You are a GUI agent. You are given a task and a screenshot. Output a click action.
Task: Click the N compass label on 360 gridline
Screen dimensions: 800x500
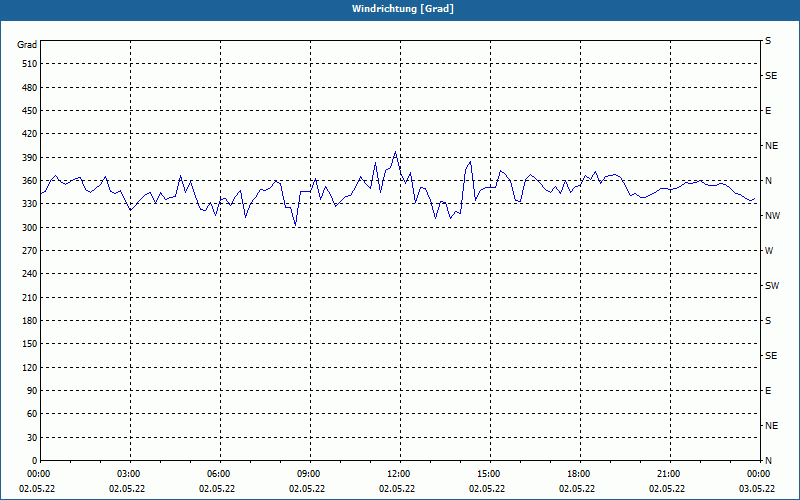click(768, 181)
